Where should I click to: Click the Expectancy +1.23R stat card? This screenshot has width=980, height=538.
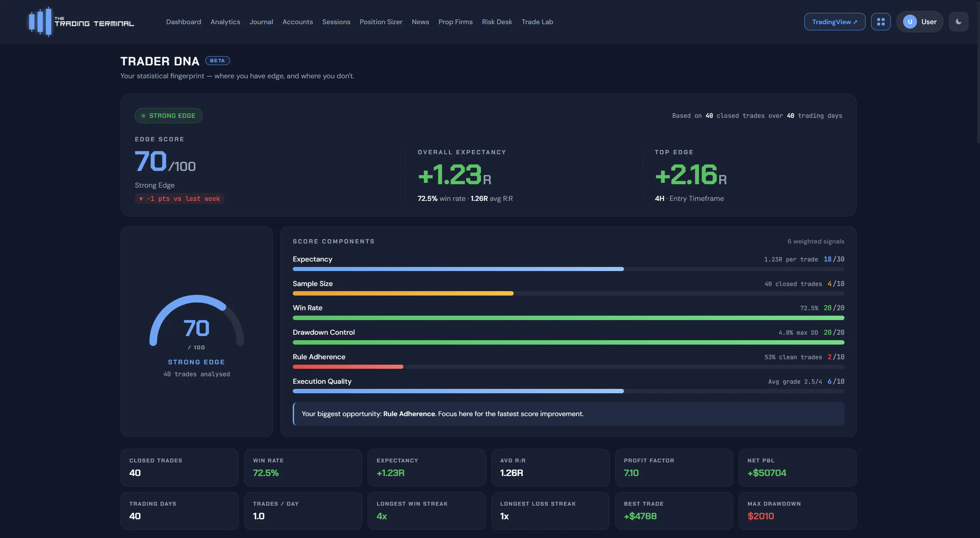pos(427,467)
